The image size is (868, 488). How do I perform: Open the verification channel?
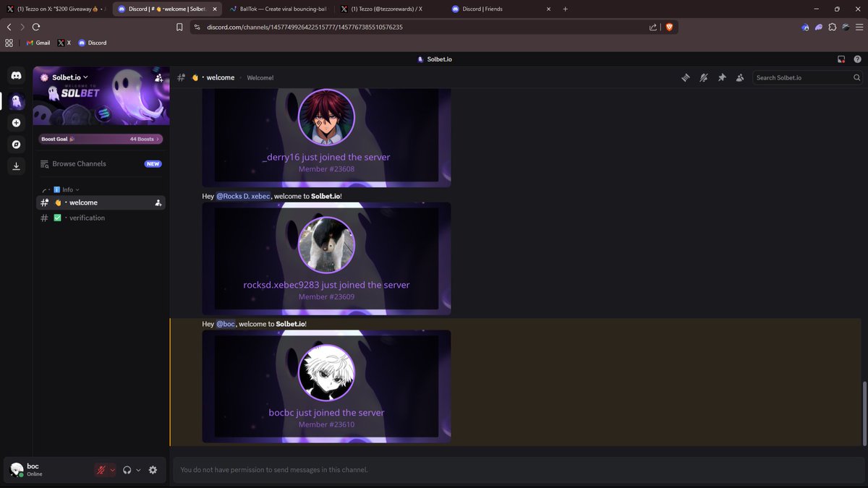coord(101,218)
